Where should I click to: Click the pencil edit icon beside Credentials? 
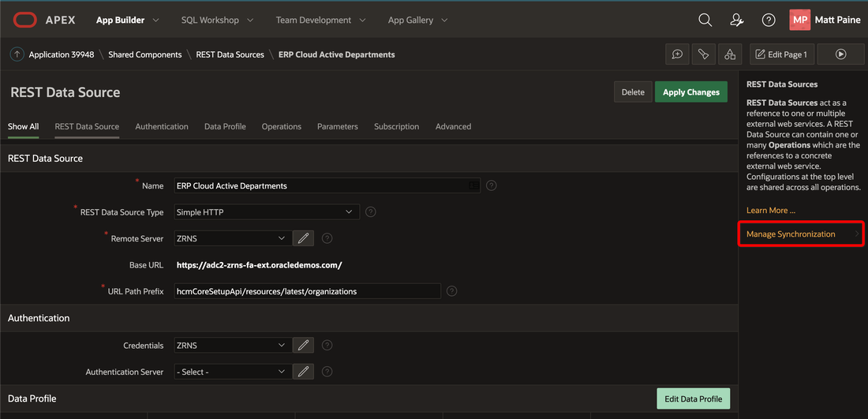tap(303, 346)
